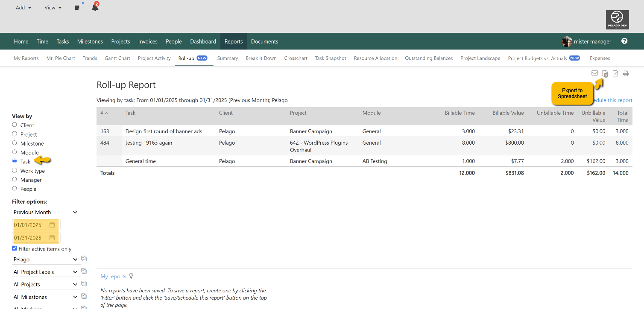644x309 pixels.
Task: Click the My reports link
Action: coord(113,277)
